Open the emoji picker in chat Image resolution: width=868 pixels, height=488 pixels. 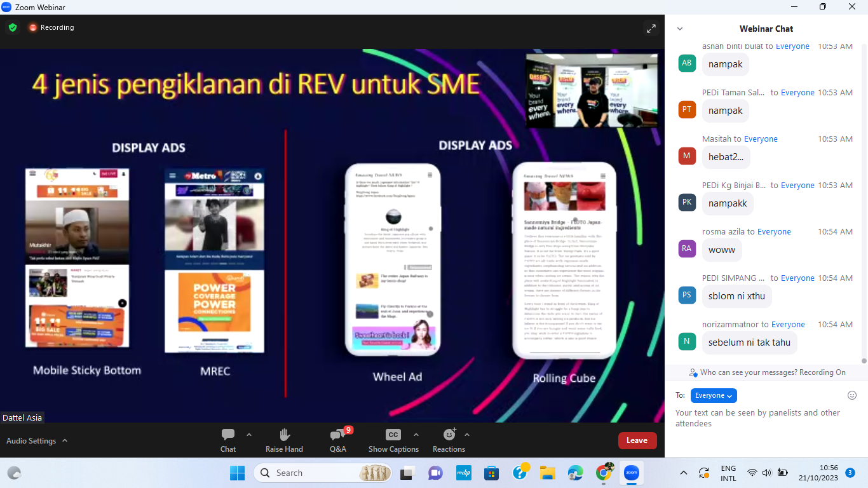coord(852,395)
